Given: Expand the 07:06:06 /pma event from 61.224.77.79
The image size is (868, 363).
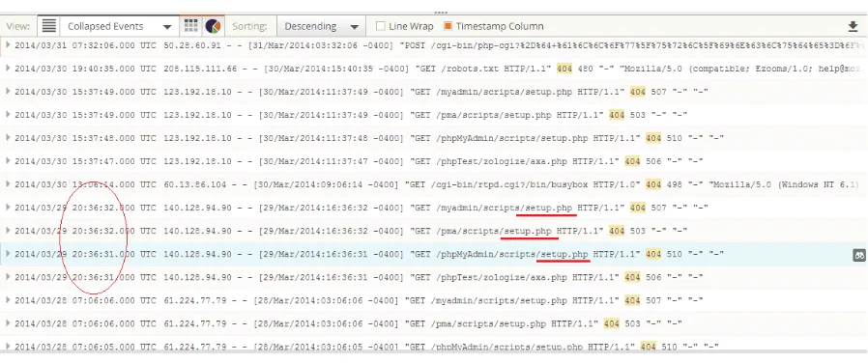Looking at the screenshot, I should tap(8, 323).
